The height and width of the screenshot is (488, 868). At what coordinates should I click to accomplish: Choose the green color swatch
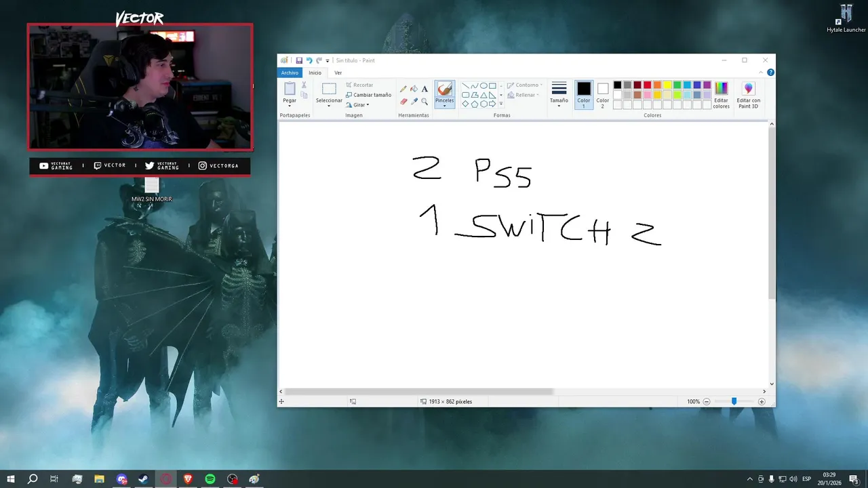[x=677, y=85]
